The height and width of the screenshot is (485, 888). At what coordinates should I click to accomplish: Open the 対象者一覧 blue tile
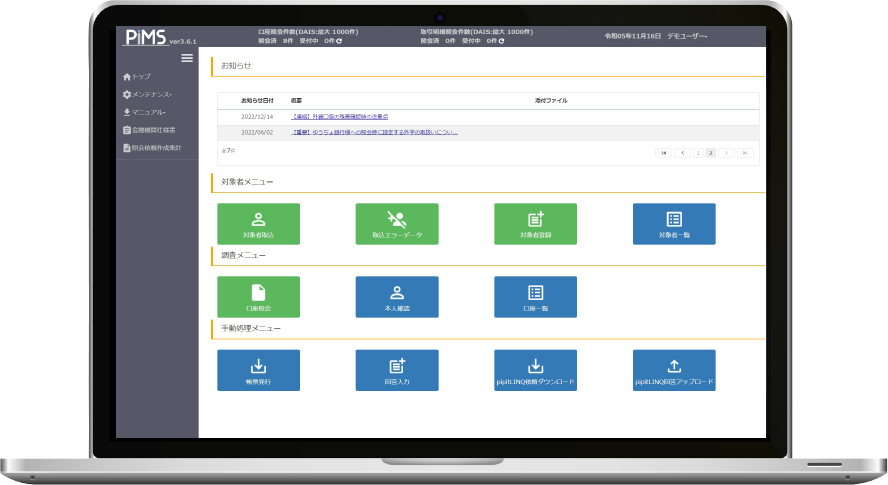click(x=674, y=224)
